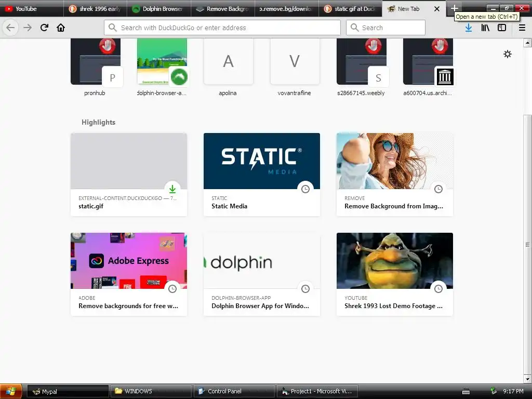Click the vertical scrollbar thumb

[x=527, y=244]
